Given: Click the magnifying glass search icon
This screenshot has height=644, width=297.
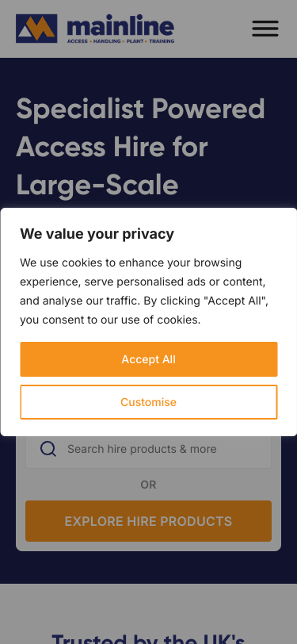Looking at the screenshot, I should pos(48,449).
